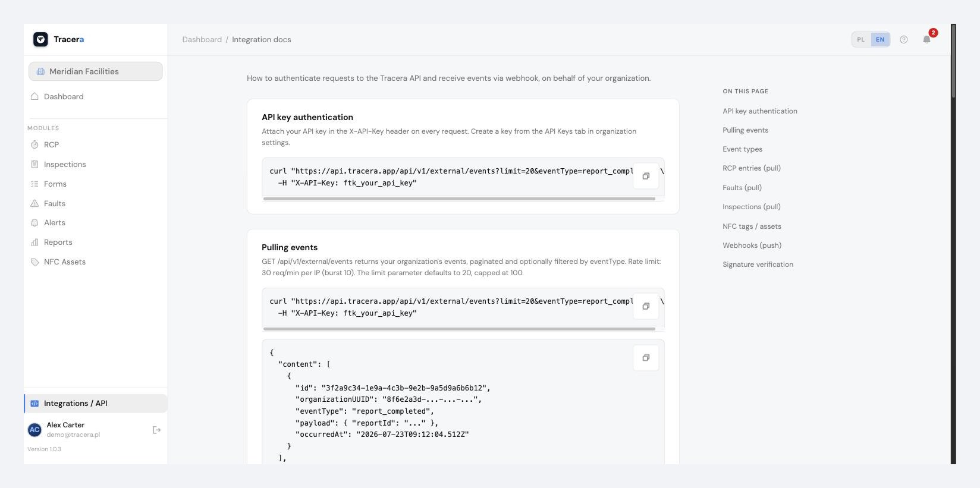Select NFC Assets in the sidebar

[96, 262]
